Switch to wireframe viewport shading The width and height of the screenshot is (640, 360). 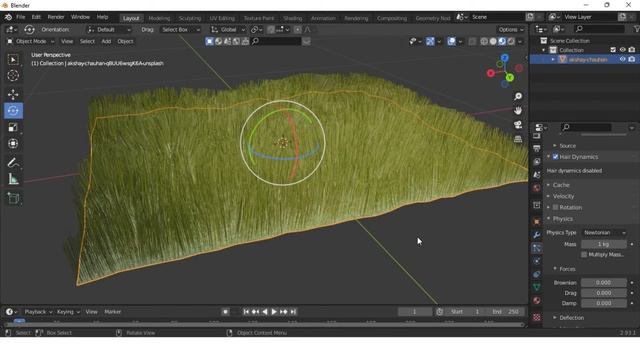(x=484, y=41)
